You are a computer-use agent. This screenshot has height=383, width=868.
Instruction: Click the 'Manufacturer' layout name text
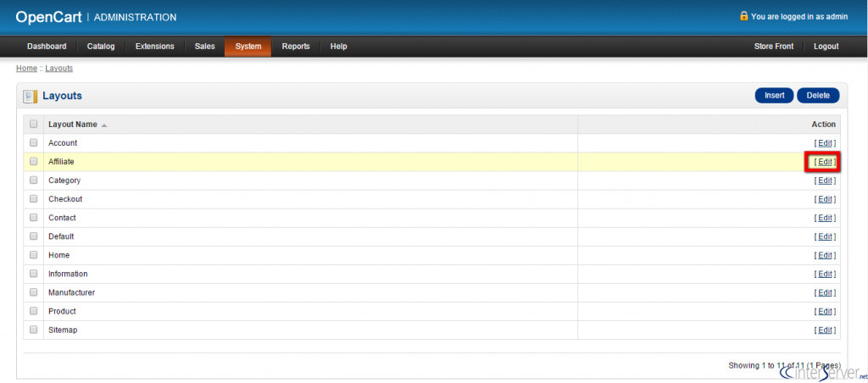pos(71,292)
